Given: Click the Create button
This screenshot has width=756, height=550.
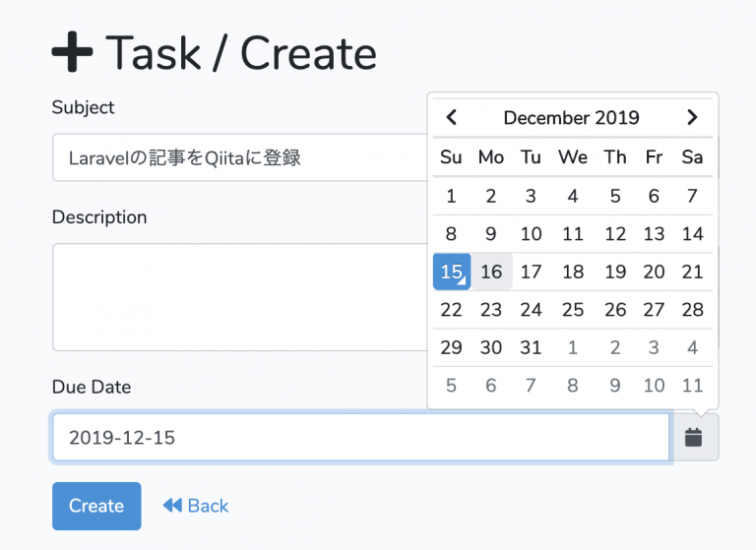Looking at the screenshot, I should 96,506.
